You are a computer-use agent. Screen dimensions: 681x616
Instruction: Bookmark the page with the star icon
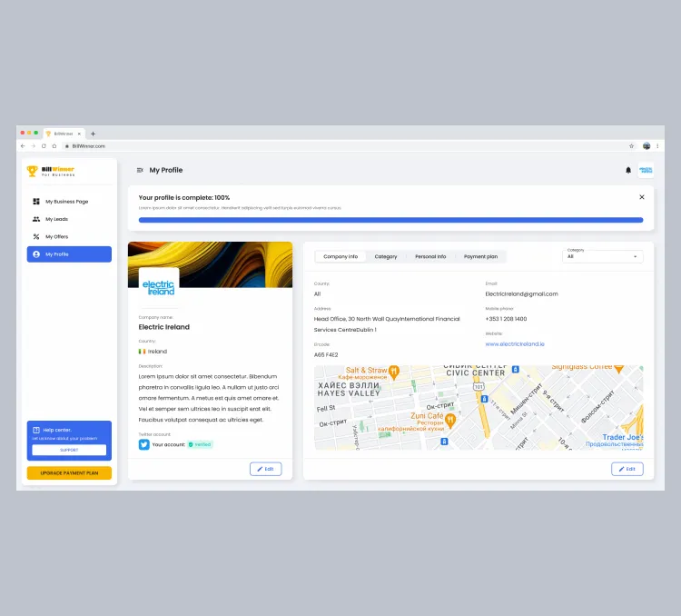(x=631, y=145)
